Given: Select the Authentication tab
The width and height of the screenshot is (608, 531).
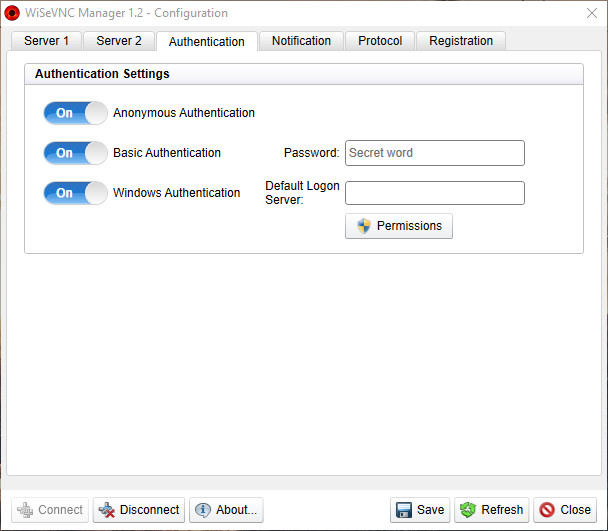Looking at the screenshot, I should click(207, 42).
